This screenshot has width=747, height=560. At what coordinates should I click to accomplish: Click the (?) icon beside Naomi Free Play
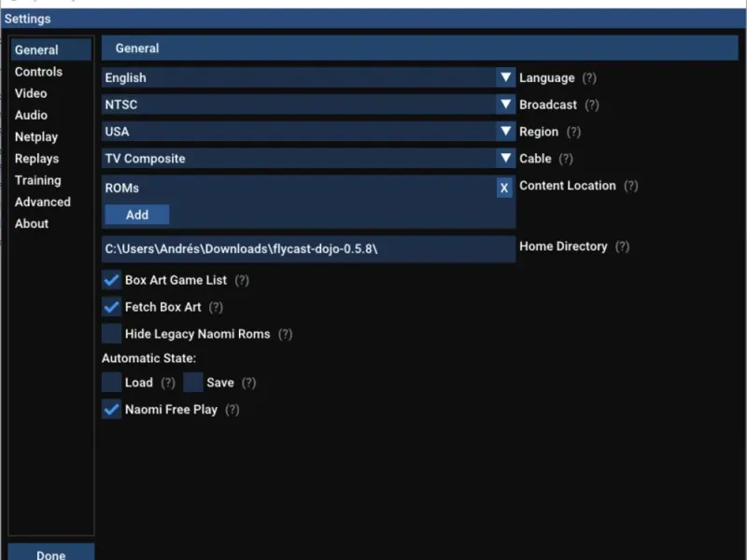click(232, 410)
